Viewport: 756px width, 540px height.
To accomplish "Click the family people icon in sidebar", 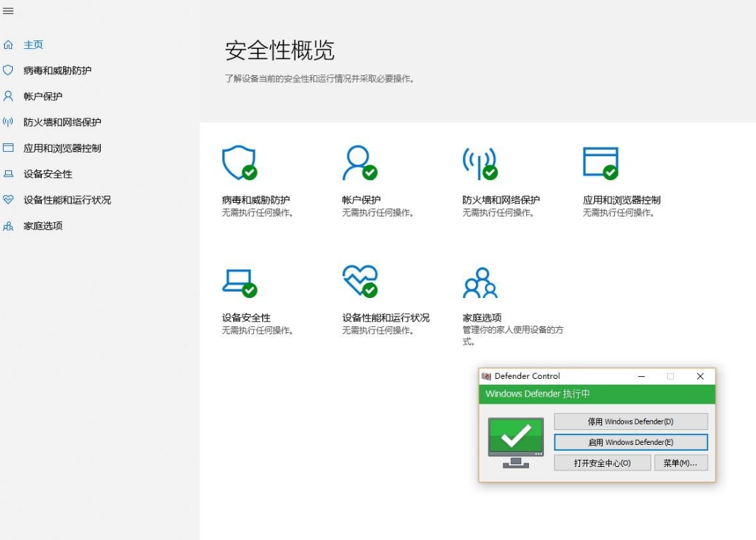I will [9, 226].
